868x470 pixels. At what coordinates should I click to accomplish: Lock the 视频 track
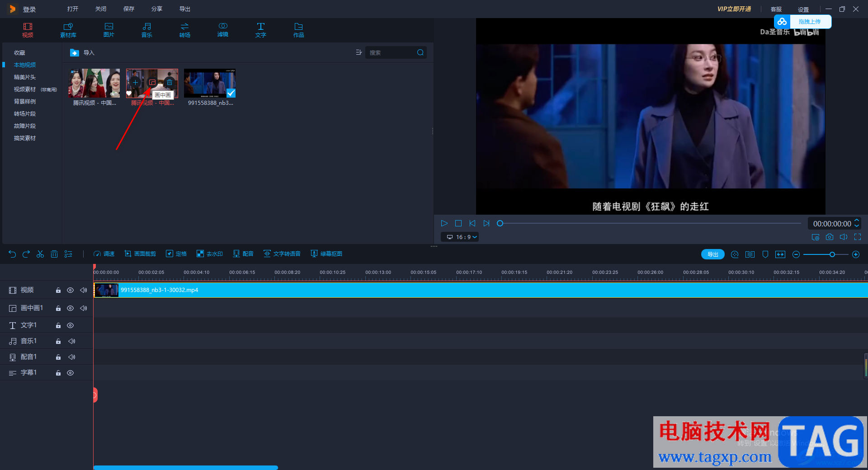[x=58, y=290]
